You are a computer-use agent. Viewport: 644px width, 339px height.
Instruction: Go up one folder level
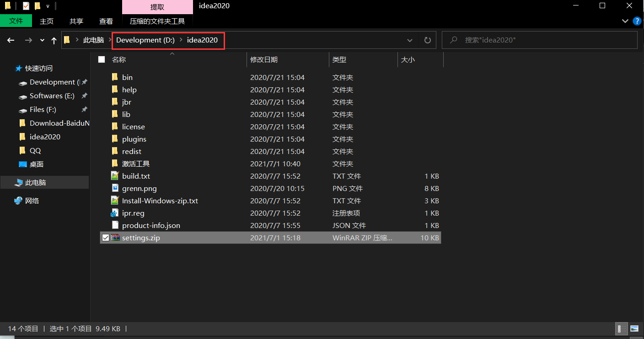click(54, 40)
